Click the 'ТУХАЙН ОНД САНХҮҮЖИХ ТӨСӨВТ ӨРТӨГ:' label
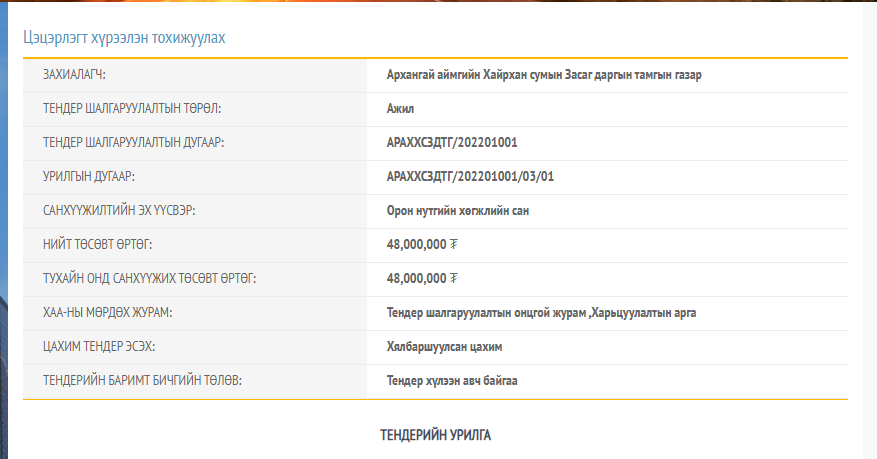The width and height of the screenshot is (877, 459). (x=142, y=278)
